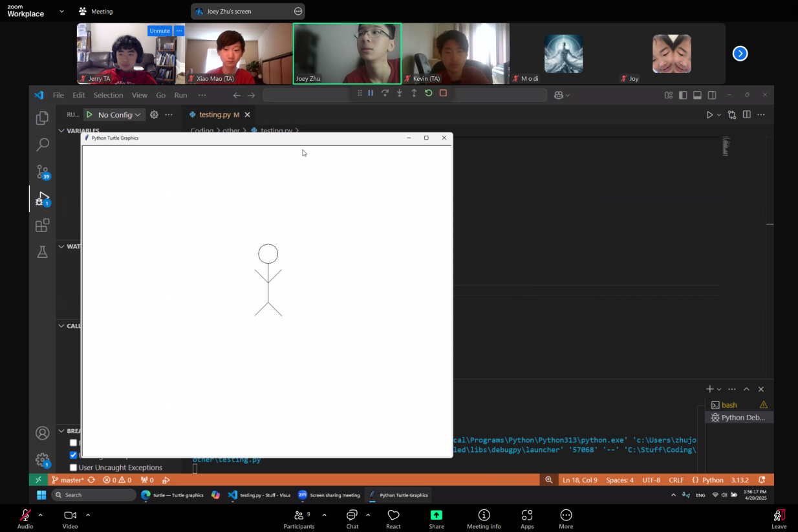This screenshot has height=532, width=798.
Task: Open the editor More Actions ellipsis
Action: point(761,114)
